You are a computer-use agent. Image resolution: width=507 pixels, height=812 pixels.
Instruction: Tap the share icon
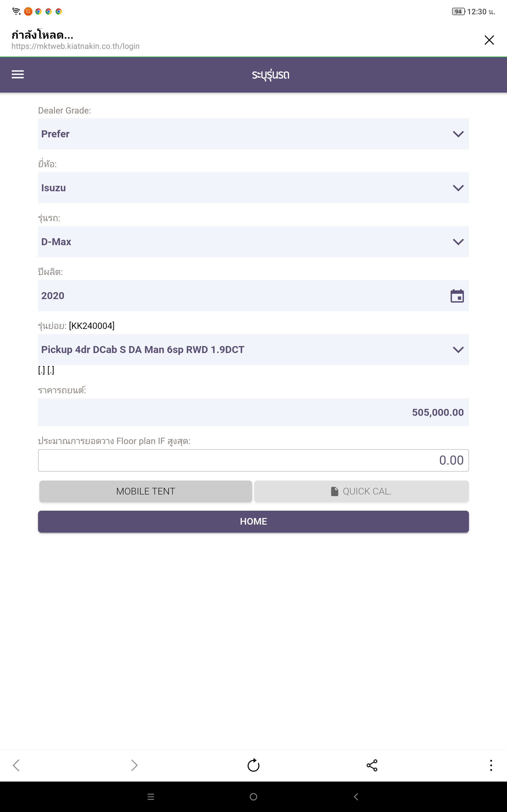(372, 765)
